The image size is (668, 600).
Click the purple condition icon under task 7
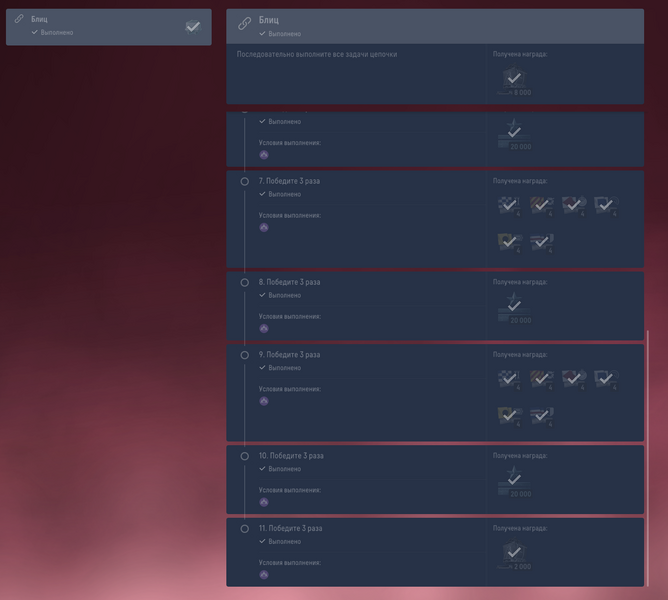coord(264,228)
